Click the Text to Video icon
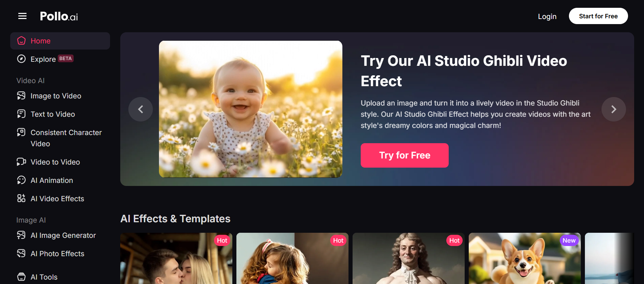This screenshot has height=284, width=644. pyautogui.click(x=21, y=114)
